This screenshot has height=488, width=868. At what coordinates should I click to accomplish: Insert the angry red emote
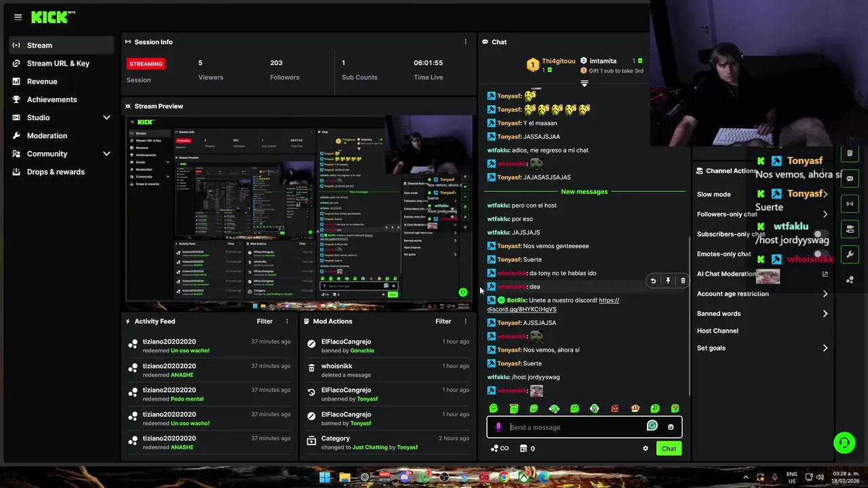point(615,409)
